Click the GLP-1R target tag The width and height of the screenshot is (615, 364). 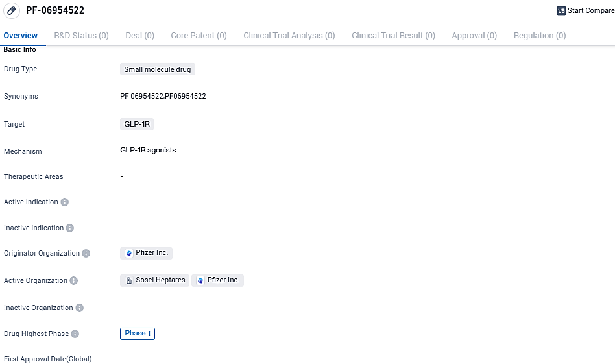click(x=137, y=124)
